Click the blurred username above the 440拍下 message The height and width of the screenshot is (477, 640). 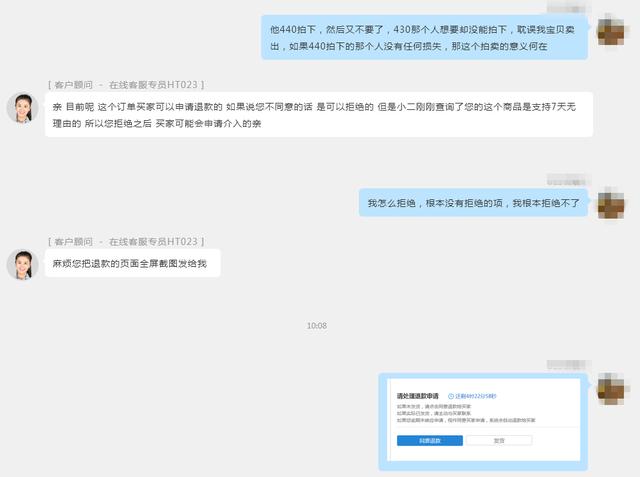click(568, 7)
